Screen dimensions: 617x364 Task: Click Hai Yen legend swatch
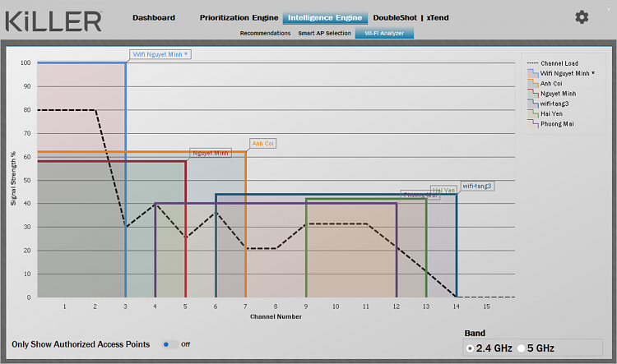(533, 113)
